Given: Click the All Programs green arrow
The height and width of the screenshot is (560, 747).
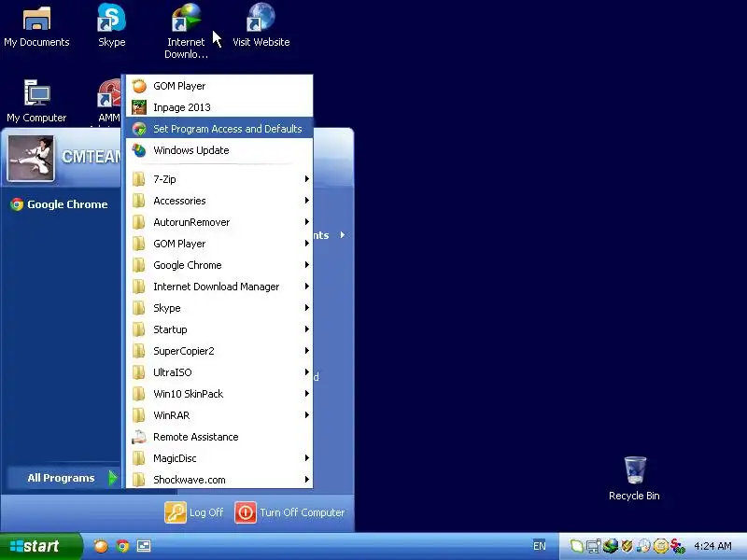Looking at the screenshot, I should (113, 478).
